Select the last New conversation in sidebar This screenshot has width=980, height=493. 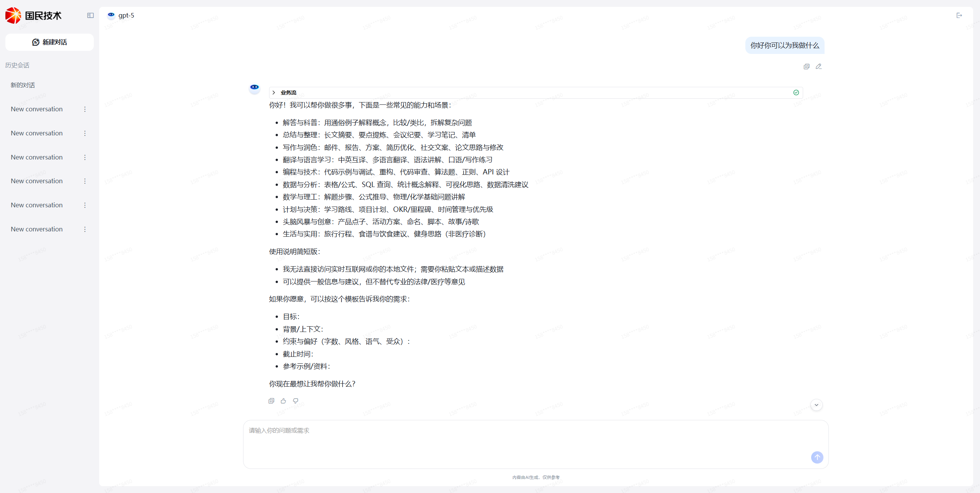pyautogui.click(x=36, y=229)
